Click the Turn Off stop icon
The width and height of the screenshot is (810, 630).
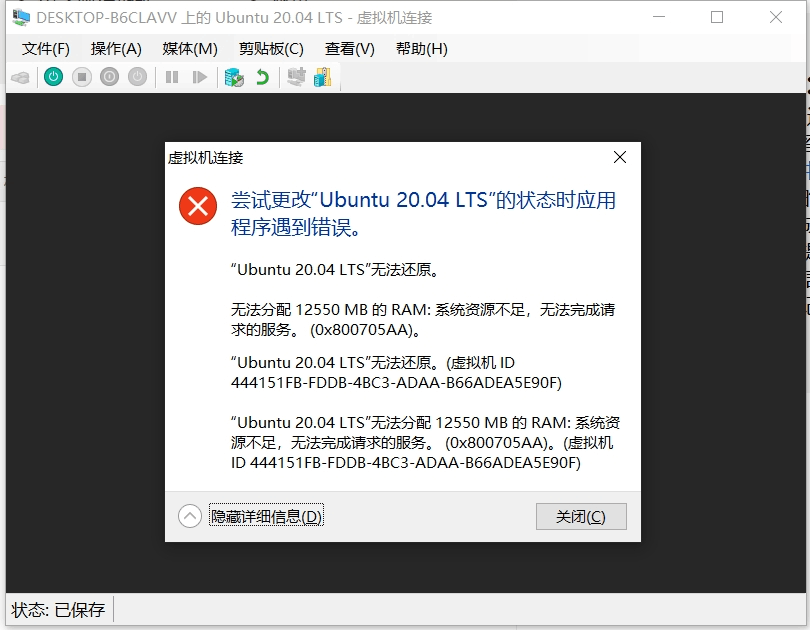82,77
